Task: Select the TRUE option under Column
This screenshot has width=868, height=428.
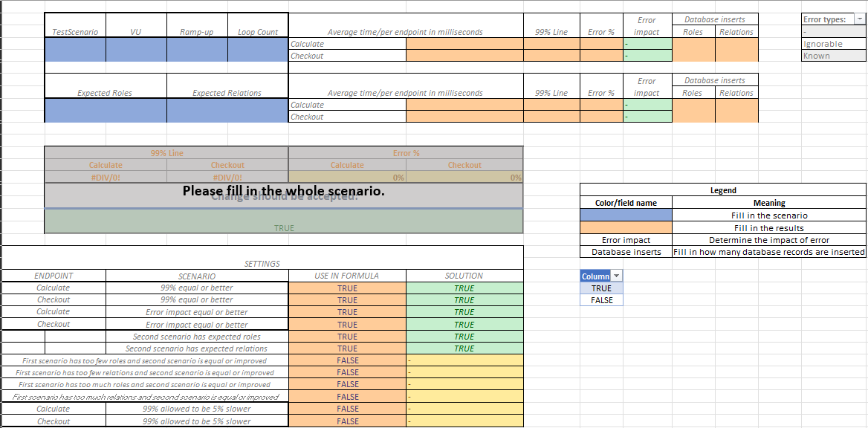Action: pos(600,288)
